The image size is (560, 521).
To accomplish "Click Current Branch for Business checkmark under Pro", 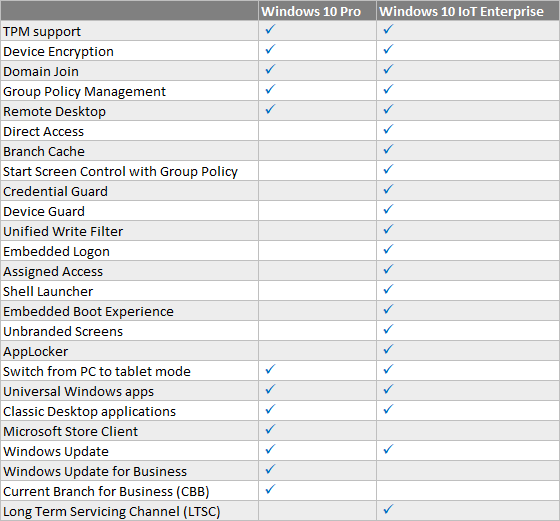I will click(270, 489).
